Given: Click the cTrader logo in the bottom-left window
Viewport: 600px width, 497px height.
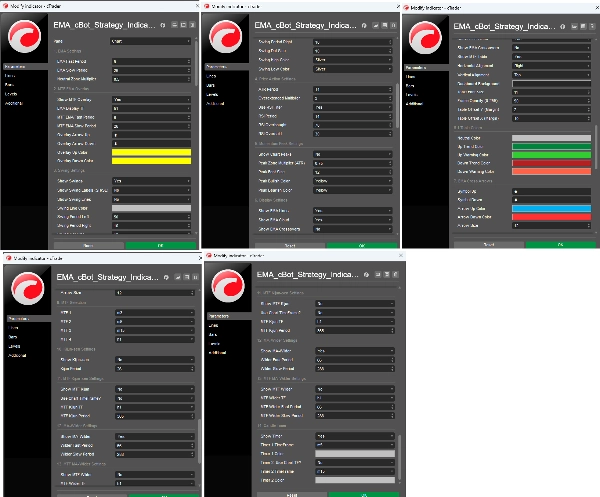Looking at the screenshot, I should click(28, 288).
